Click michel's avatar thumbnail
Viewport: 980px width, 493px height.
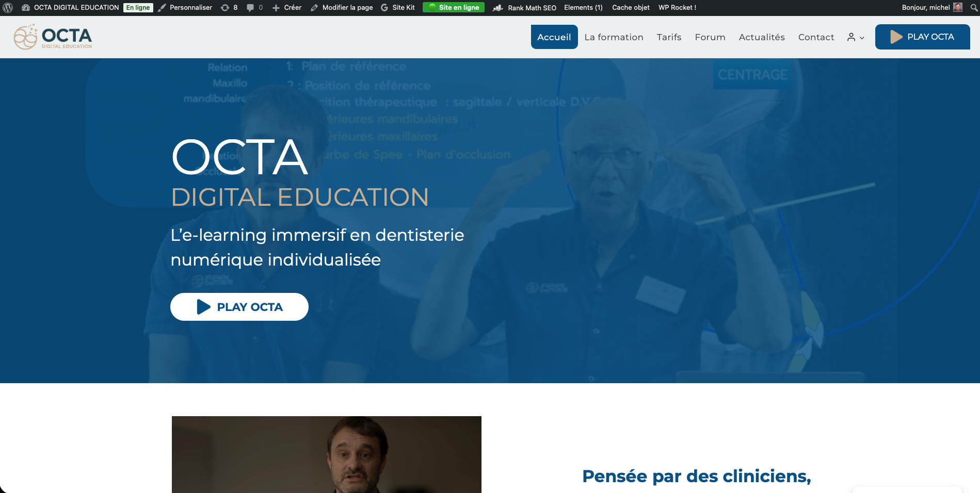point(958,7)
